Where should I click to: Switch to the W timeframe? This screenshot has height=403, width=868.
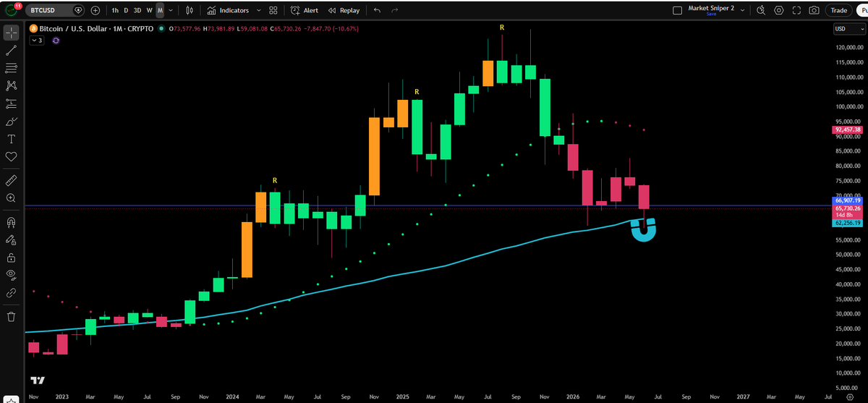coord(149,11)
